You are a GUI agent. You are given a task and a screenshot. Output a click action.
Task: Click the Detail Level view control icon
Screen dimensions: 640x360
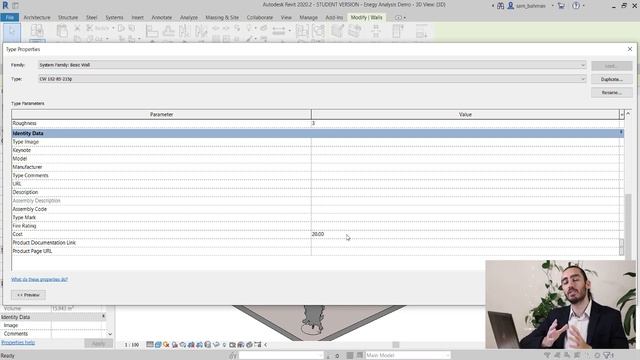(150, 344)
